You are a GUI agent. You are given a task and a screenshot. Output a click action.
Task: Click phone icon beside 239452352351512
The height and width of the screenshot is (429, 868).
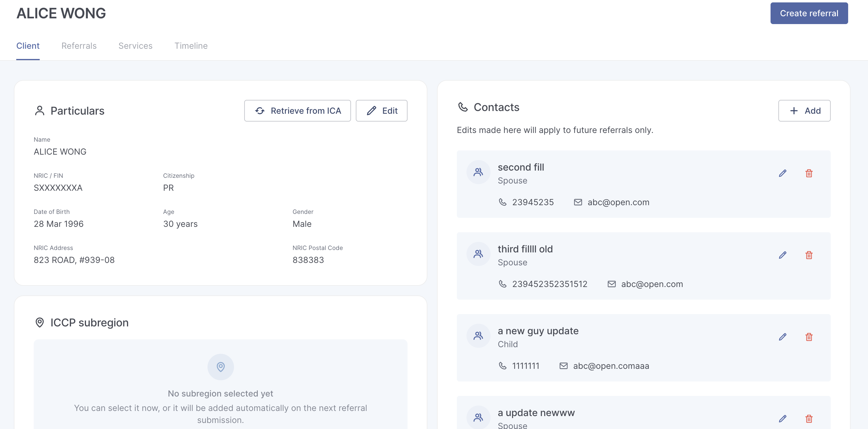(502, 284)
